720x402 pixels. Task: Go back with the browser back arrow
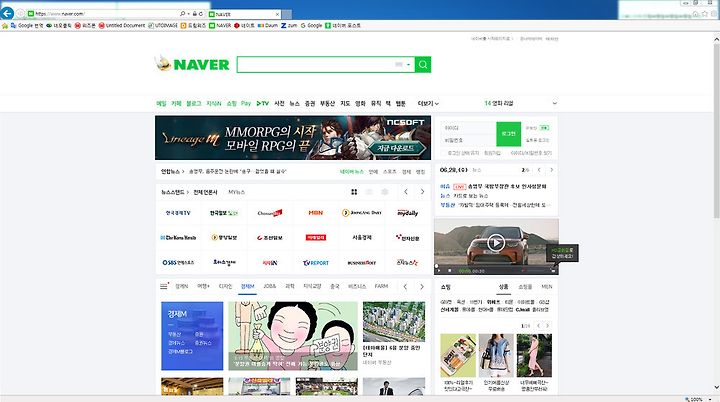pos(7,13)
